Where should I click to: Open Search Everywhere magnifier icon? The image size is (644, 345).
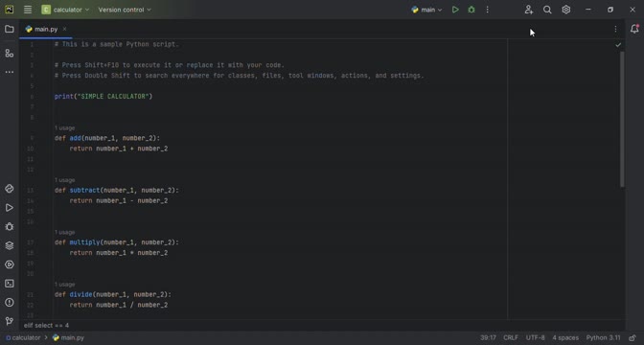point(547,10)
